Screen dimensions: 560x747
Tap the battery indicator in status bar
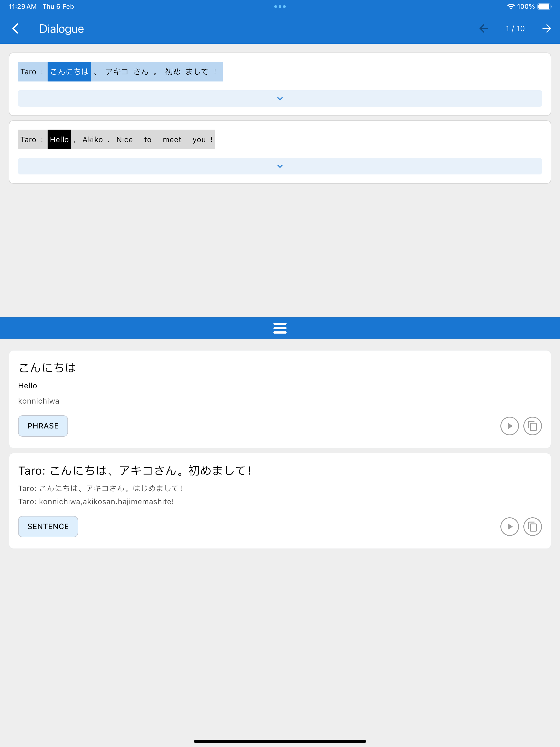point(544,6)
